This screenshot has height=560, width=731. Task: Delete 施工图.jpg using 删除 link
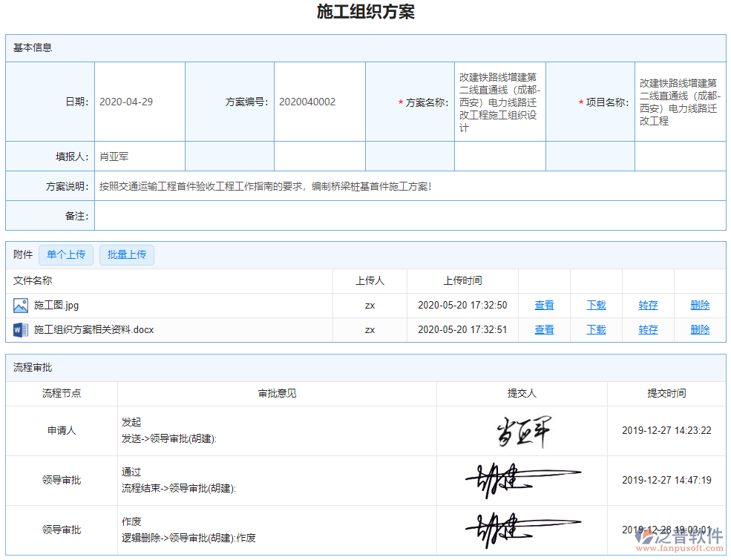(x=700, y=305)
